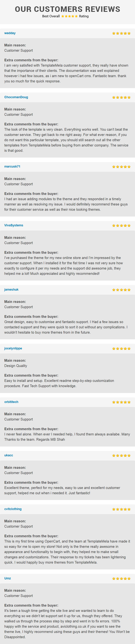Click the Best Overall Rating stars at top
This screenshot has height=644, width=135.
pos(69,16)
